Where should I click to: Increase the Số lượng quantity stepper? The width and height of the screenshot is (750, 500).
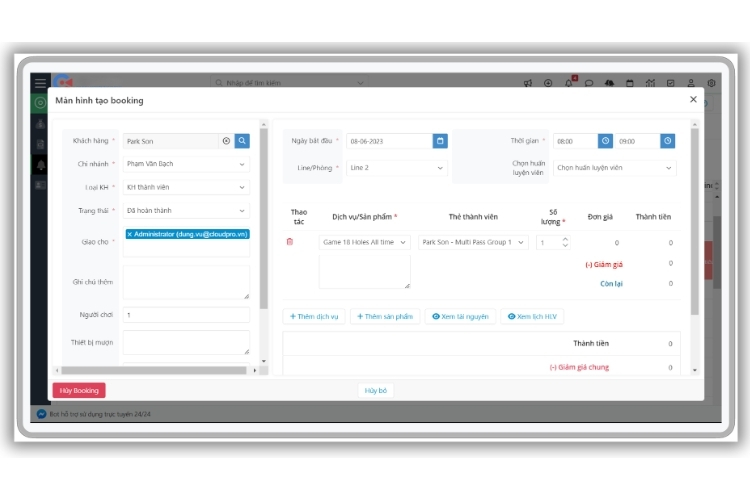(565, 238)
